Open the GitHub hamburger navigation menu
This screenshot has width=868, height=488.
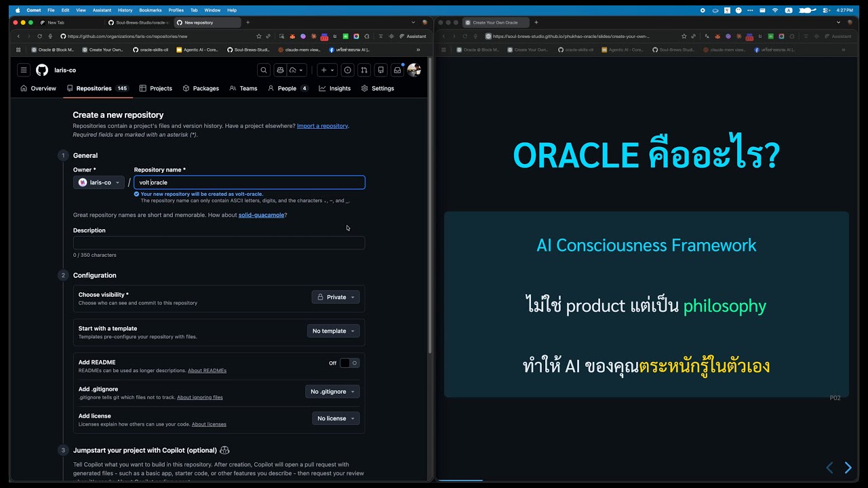[x=24, y=70]
